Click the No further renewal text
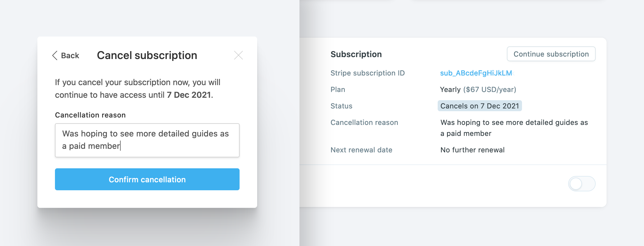This screenshot has height=246, width=644. coord(473,150)
